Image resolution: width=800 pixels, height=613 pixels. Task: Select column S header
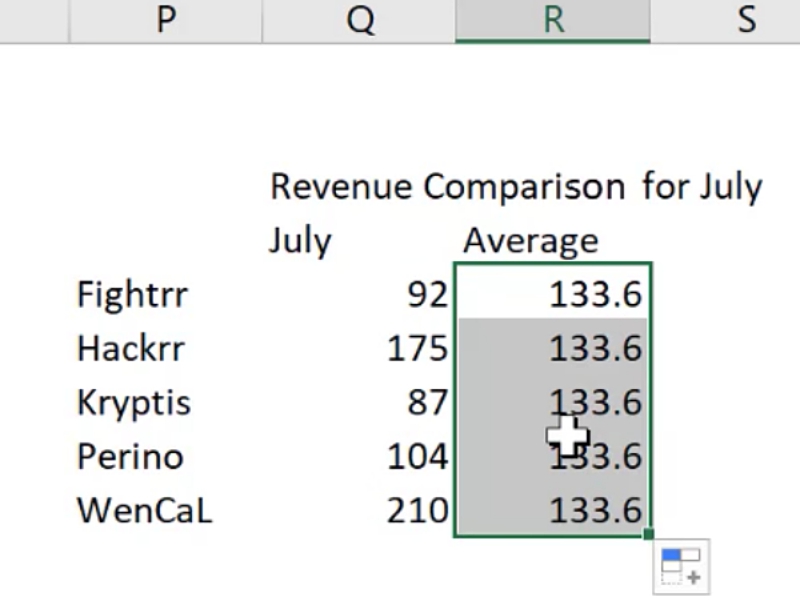(x=745, y=20)
